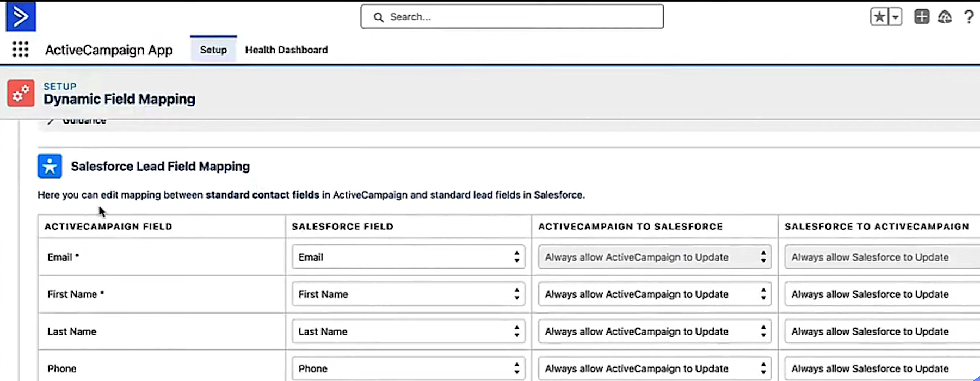Open Salesforce field dropdown for Email row
The image size is (980, 381).
click(409, 257)
